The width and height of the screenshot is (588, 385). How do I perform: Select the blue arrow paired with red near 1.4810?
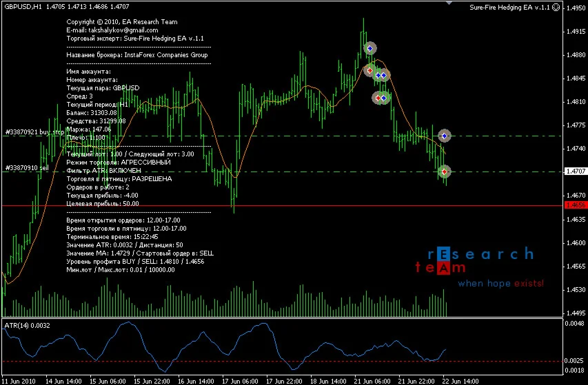coord(384,98)
